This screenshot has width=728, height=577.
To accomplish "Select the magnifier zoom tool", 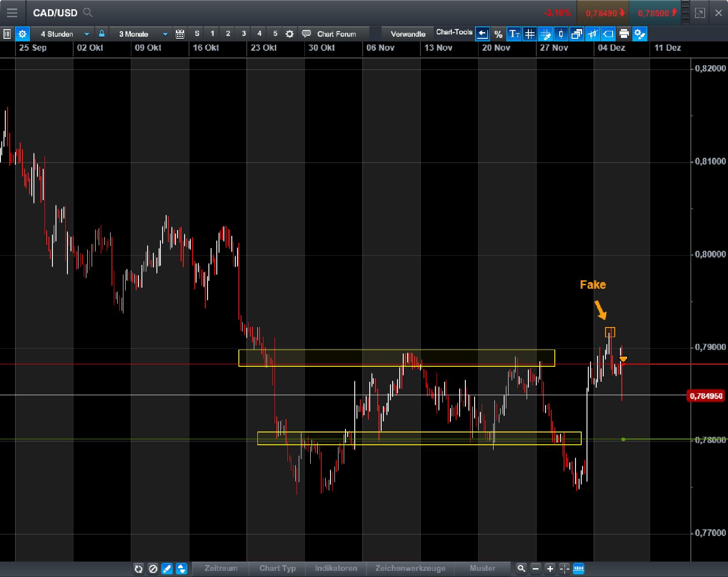I will [522, 569].
